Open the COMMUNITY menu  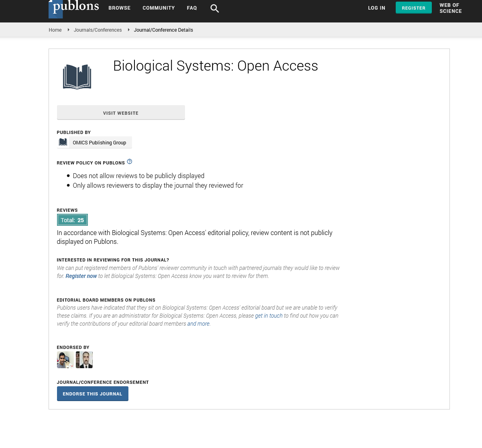tap(159, 8)
